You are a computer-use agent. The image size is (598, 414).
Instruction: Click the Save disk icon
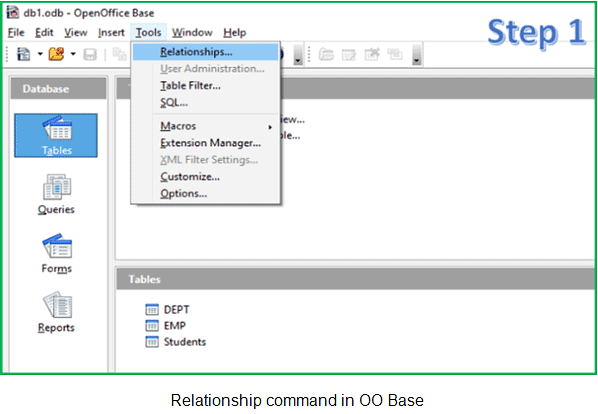[90, 55]
